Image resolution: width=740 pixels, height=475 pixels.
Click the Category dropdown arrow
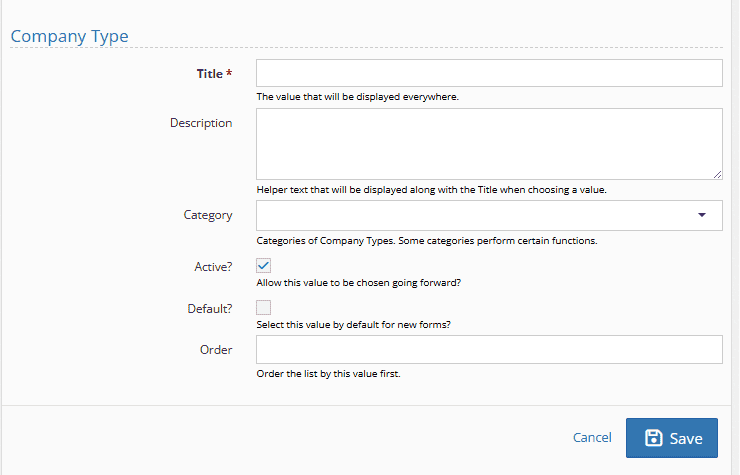(x=701, y=215)
